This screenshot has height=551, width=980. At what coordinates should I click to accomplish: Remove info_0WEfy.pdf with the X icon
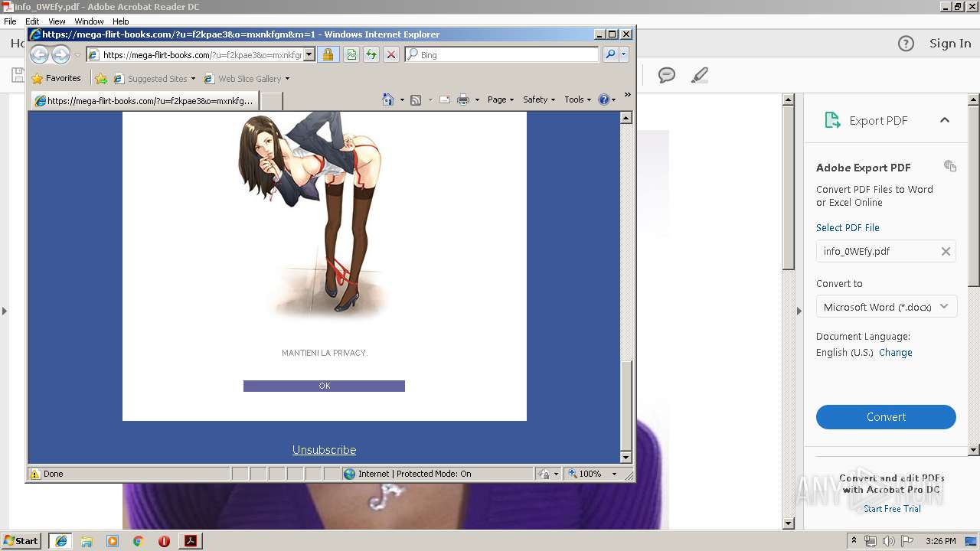pos(946,251)
